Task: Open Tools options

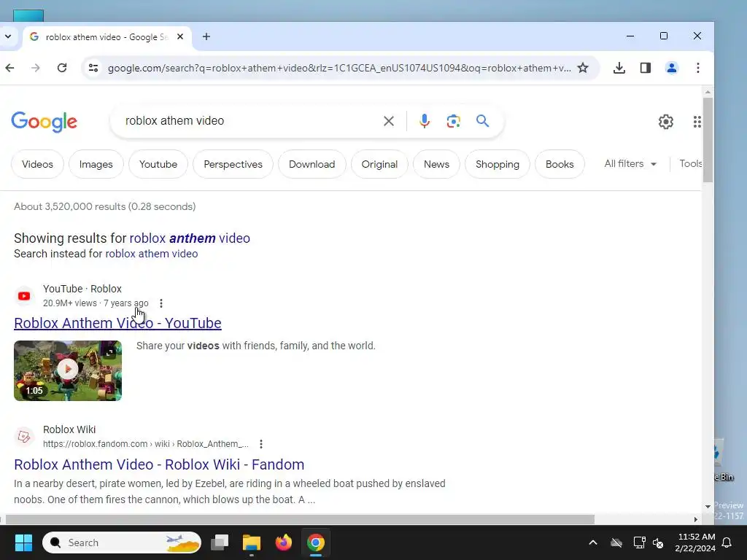Action: point(690,164)
